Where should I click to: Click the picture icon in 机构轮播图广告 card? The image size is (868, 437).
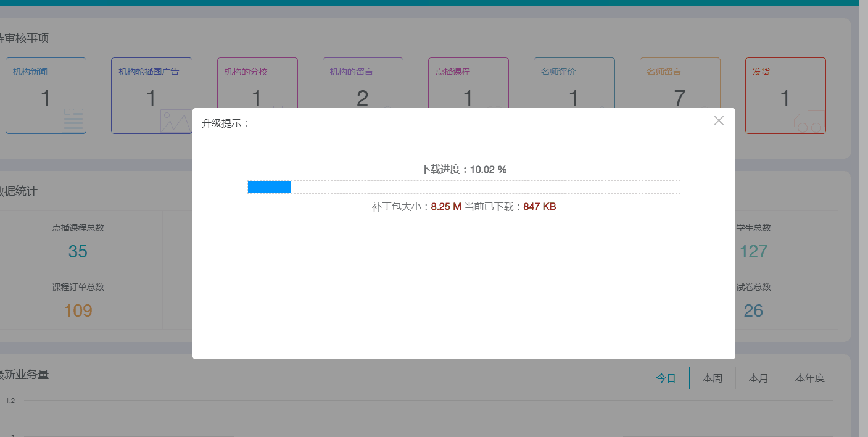point(175,121)
